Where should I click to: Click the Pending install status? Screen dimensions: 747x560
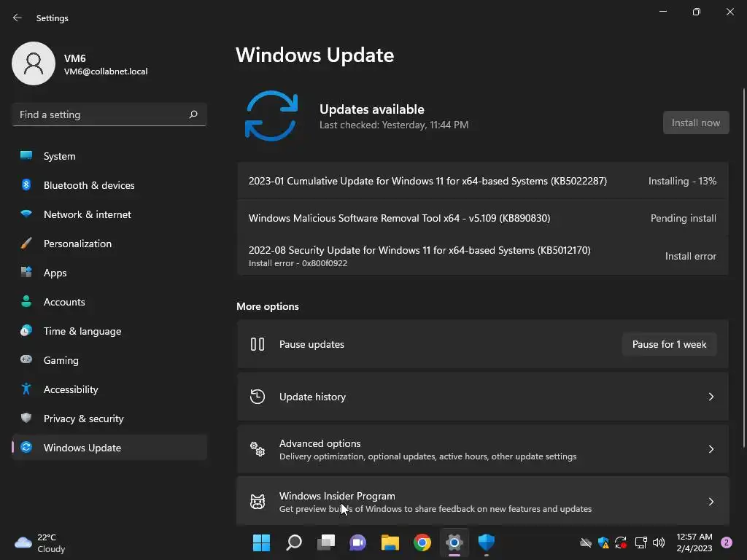[x=683, y=218]
